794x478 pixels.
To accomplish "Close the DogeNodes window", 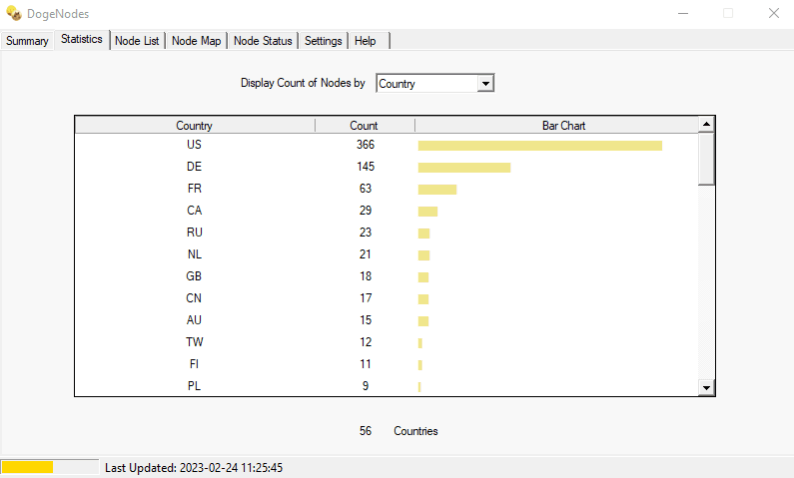I will (773, 14).
